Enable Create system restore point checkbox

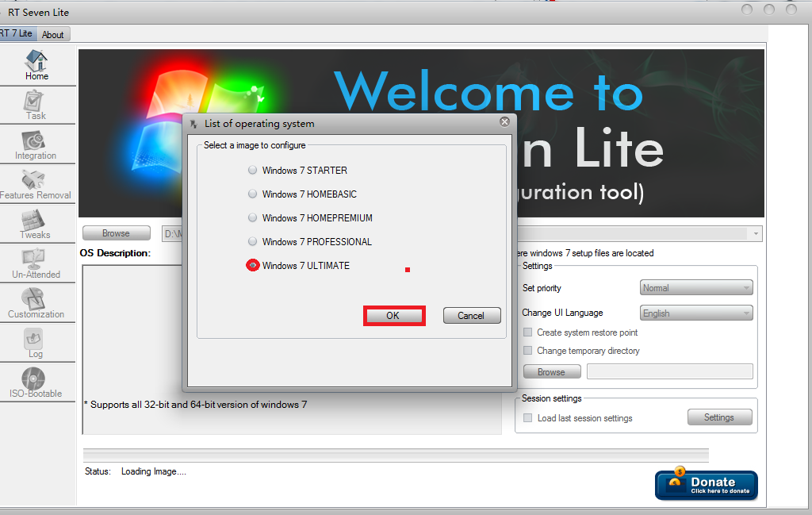tap(527, 332)
